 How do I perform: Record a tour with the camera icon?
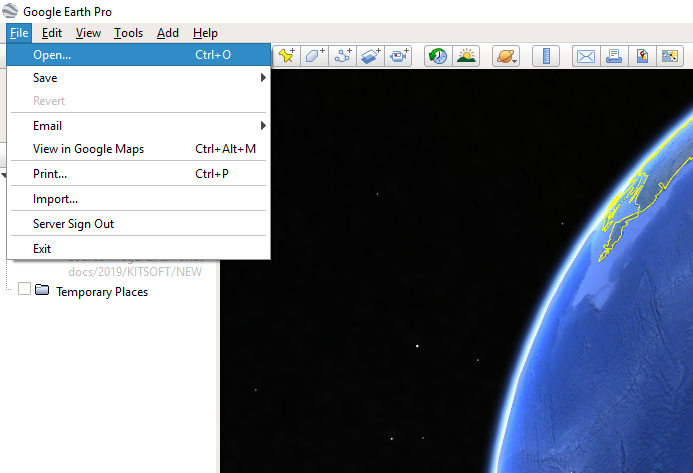[x=398, y=56]
